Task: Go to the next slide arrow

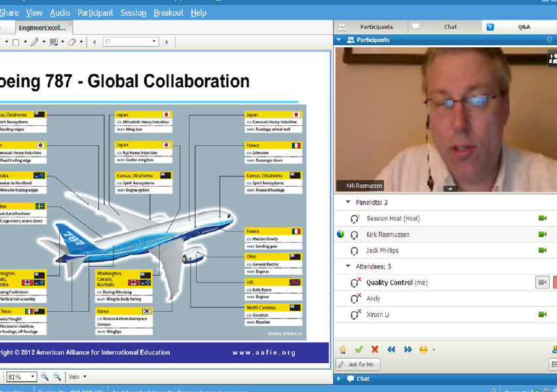Action: [166, 42]
